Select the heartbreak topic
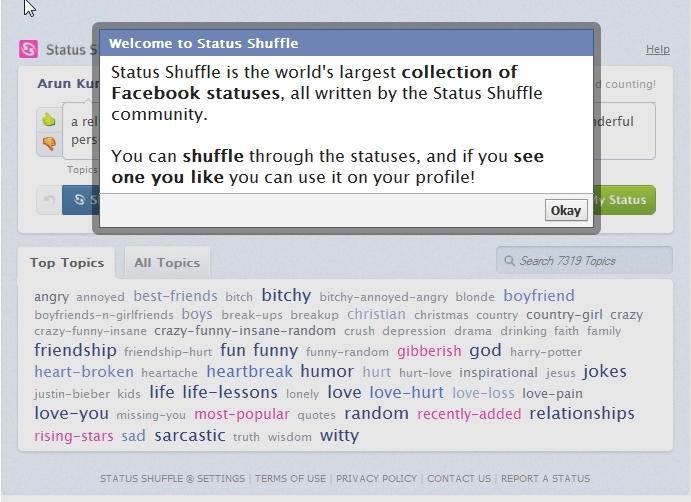This screenshot has width=691, height=502. (250, 372)
